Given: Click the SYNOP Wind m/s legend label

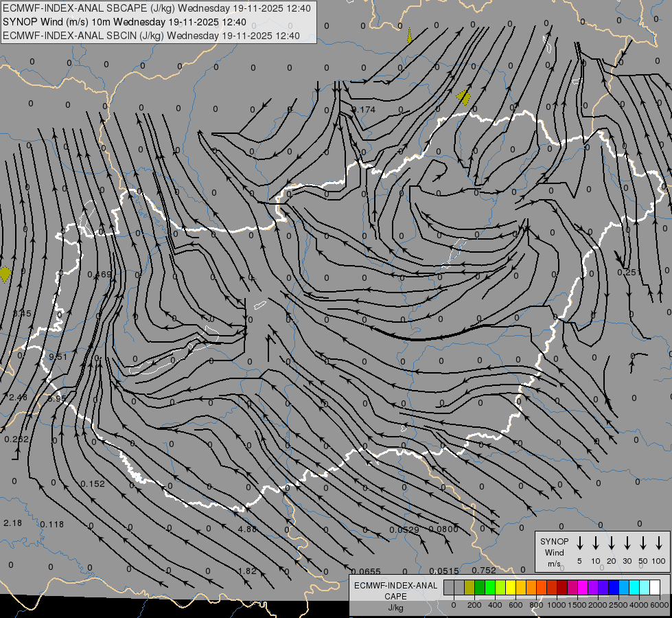Looking at the screenshot, I should click(x=554, y=552).
